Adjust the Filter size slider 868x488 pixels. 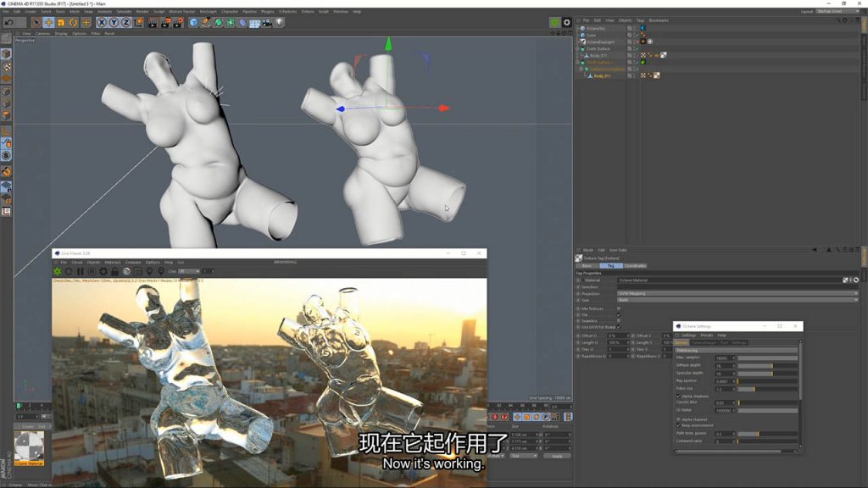[767, 389]
